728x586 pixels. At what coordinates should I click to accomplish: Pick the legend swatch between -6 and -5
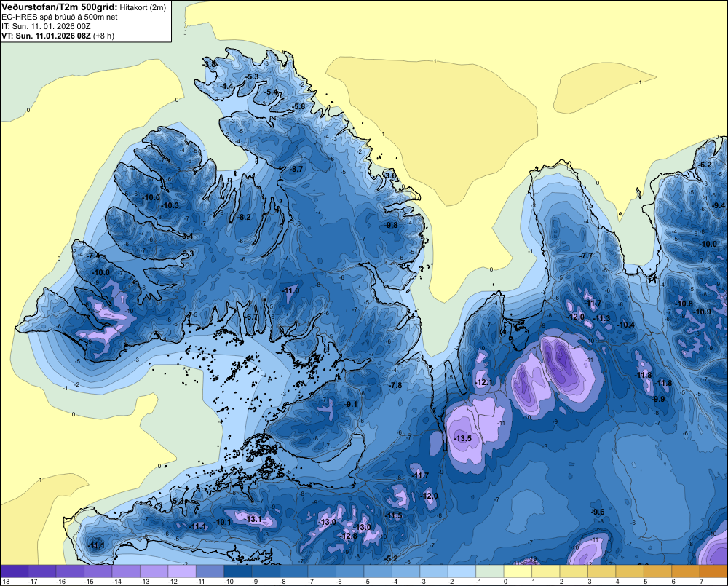[350, 571]
